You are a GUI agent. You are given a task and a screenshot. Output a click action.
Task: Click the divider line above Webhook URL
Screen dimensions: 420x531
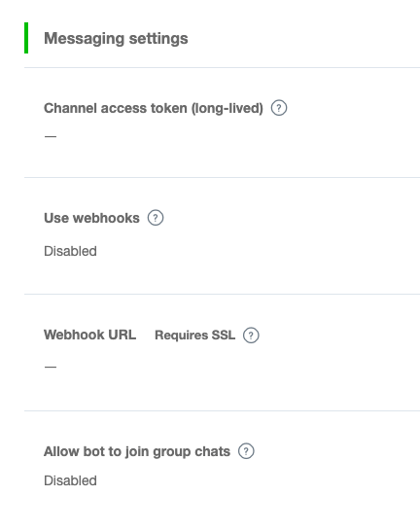pos(222,294)
